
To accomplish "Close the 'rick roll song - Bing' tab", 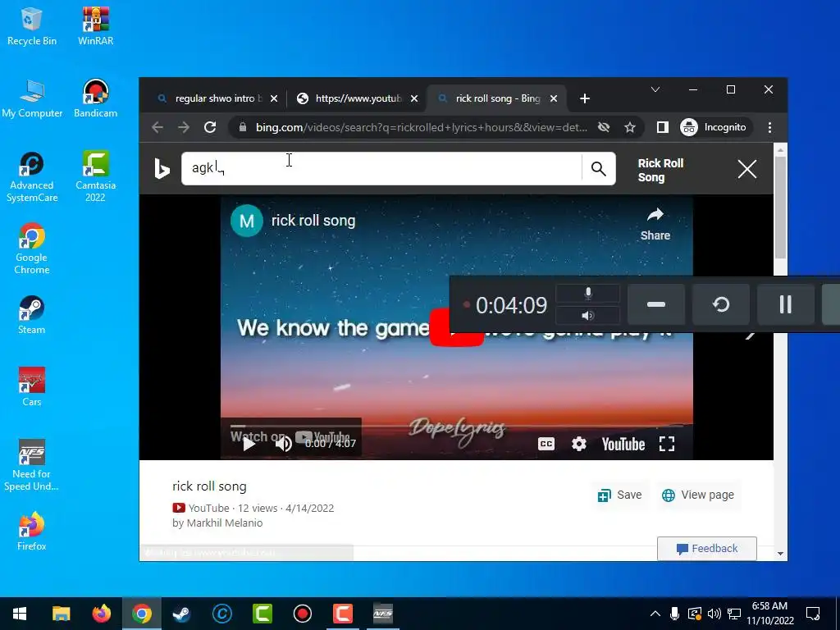I will coord(554,98).
